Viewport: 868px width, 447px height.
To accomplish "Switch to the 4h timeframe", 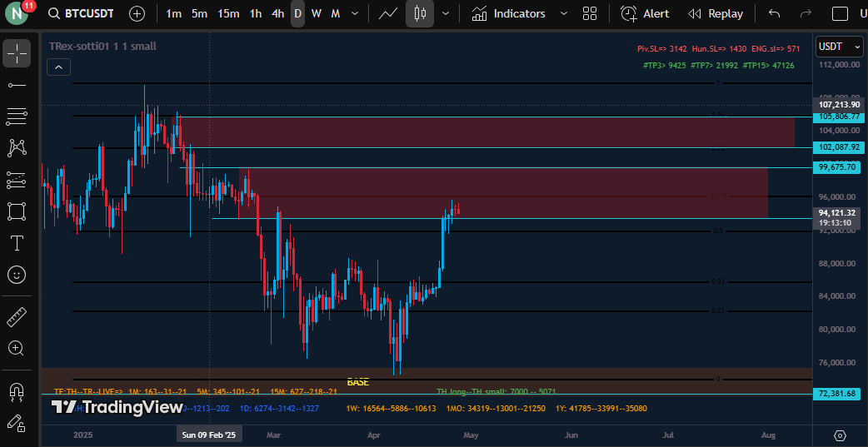I will [x=277, y=14].
